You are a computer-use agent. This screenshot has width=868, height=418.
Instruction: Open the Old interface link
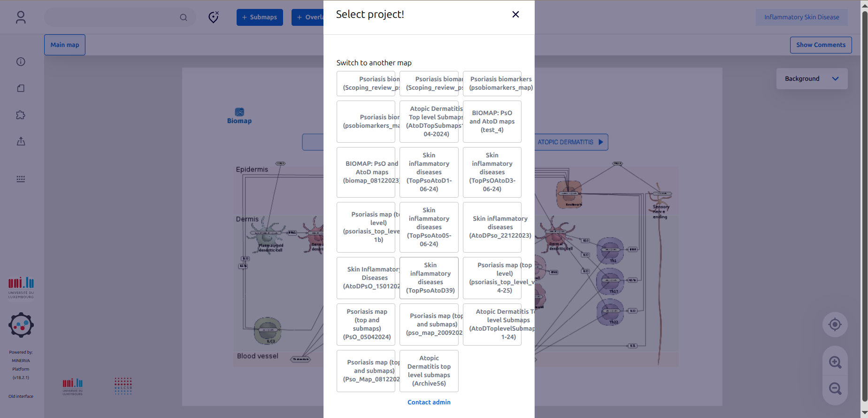(x=21, y=396)
